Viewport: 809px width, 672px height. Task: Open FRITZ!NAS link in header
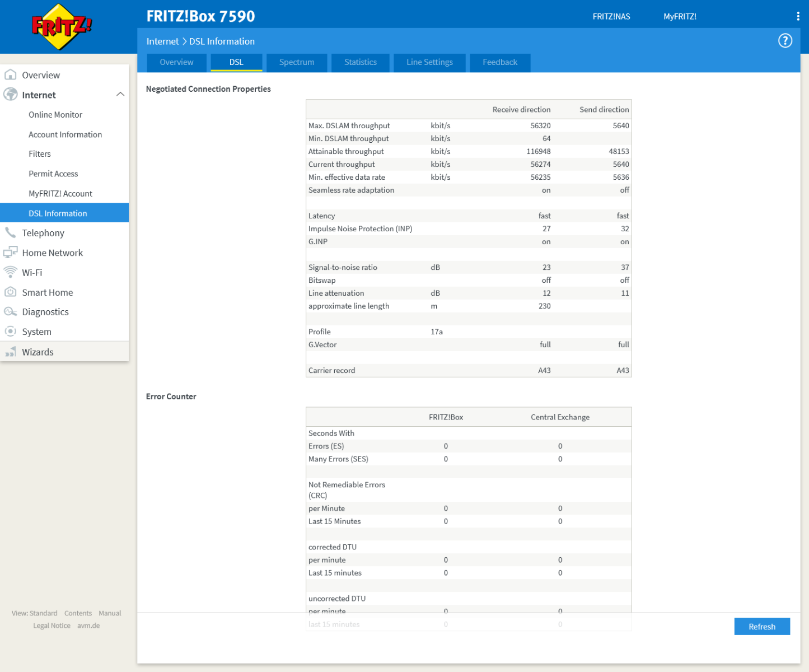click(611, 16)
